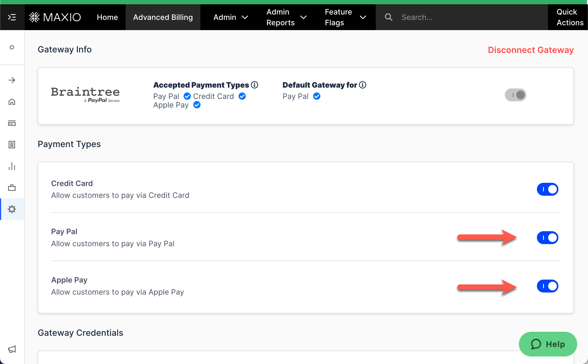588x364 pixels.
Task: Turn off the Pay Pal toggle
Action: pos(547,238)
